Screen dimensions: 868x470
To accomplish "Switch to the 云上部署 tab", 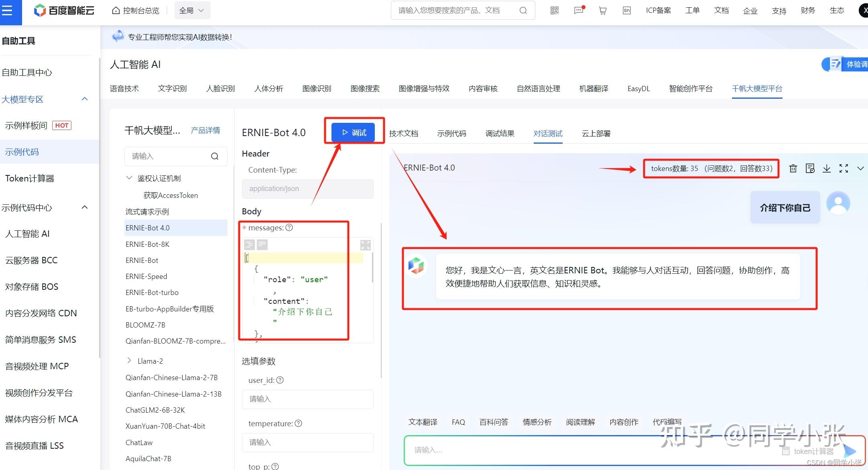I will [596, 133].
